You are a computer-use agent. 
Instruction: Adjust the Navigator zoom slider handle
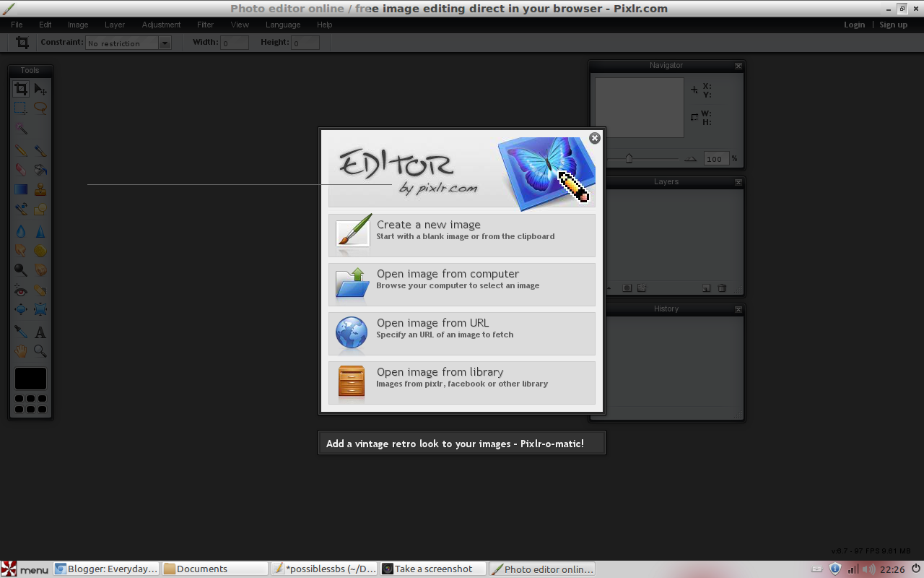pos(629,158)
